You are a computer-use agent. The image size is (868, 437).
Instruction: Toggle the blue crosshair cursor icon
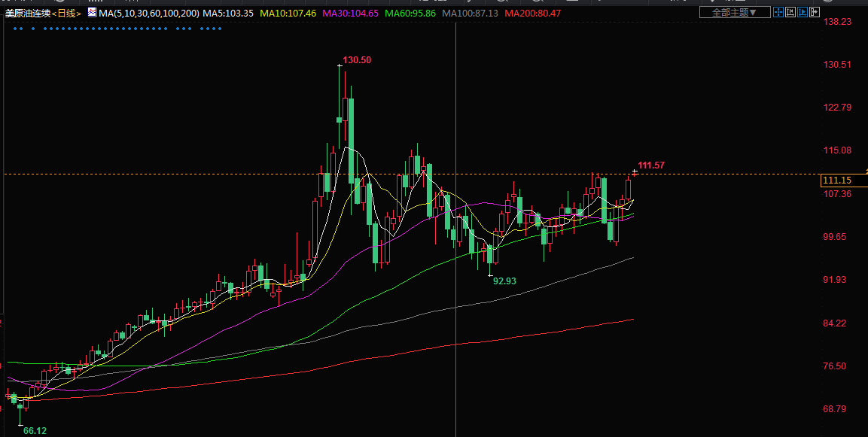[x=779, y=12]
